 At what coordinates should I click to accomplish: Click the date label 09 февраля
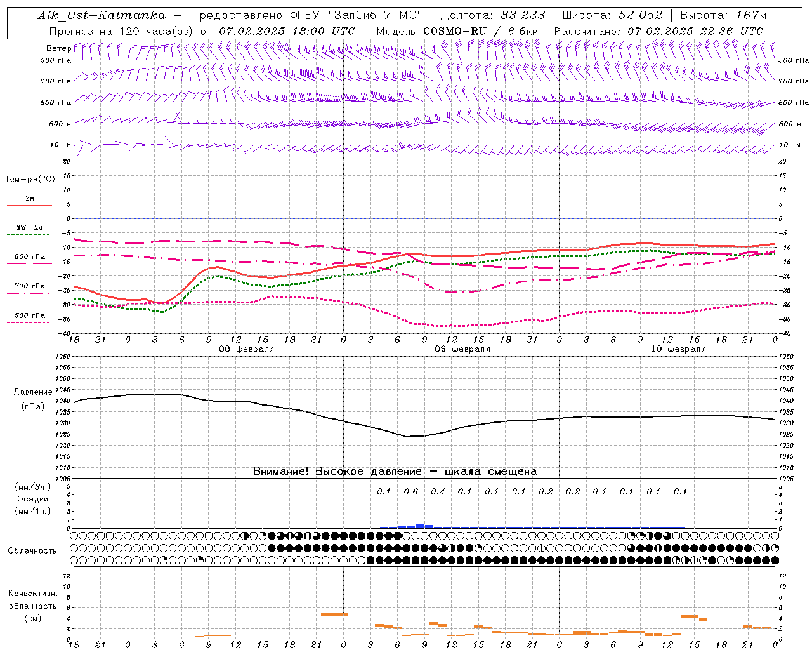(462, 349)
